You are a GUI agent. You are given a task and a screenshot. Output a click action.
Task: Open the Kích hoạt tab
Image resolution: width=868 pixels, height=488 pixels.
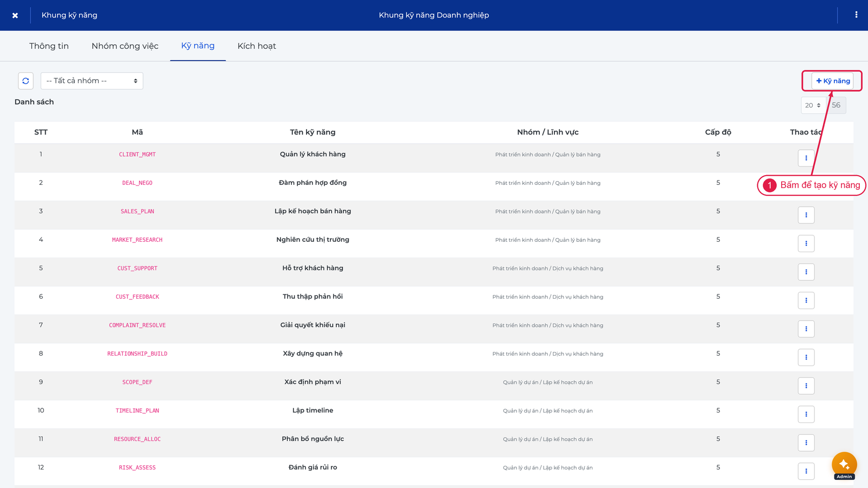(257, 46)
